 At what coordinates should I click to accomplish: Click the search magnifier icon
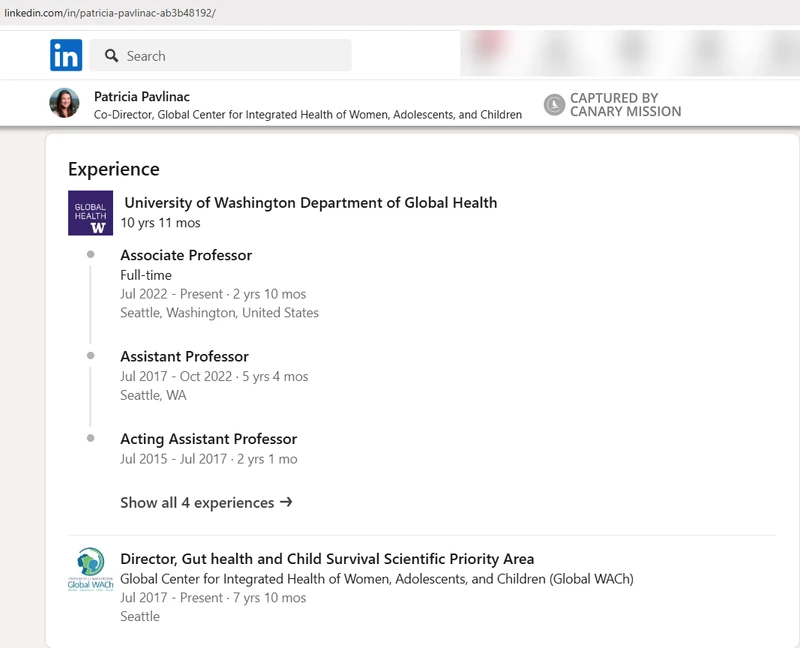coord(111,56)
